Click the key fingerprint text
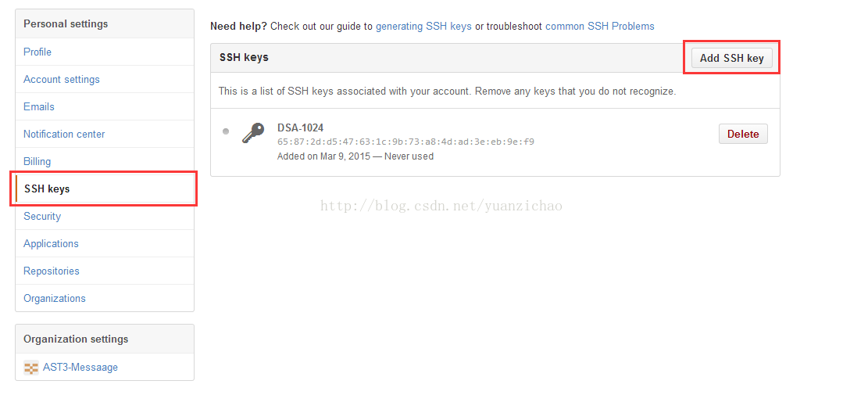The image size is (868, 395). [x=405, y=142]
